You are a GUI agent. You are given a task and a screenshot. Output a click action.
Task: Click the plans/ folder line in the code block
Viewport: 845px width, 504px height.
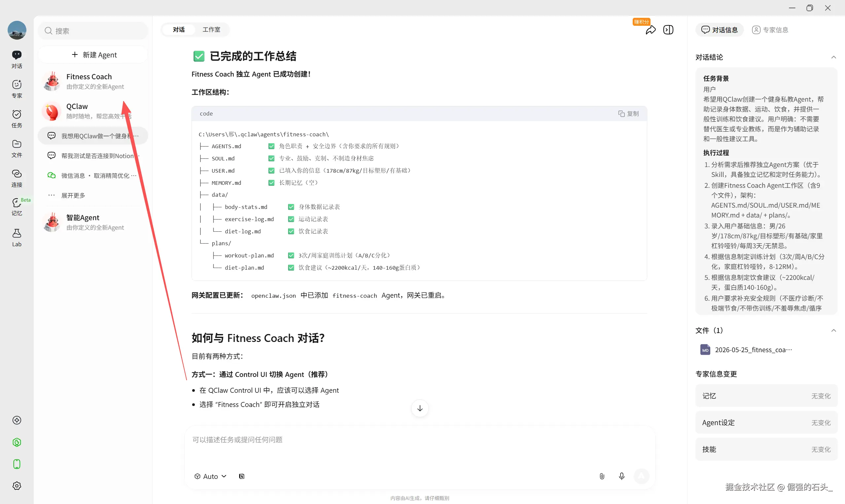(215, 243)
